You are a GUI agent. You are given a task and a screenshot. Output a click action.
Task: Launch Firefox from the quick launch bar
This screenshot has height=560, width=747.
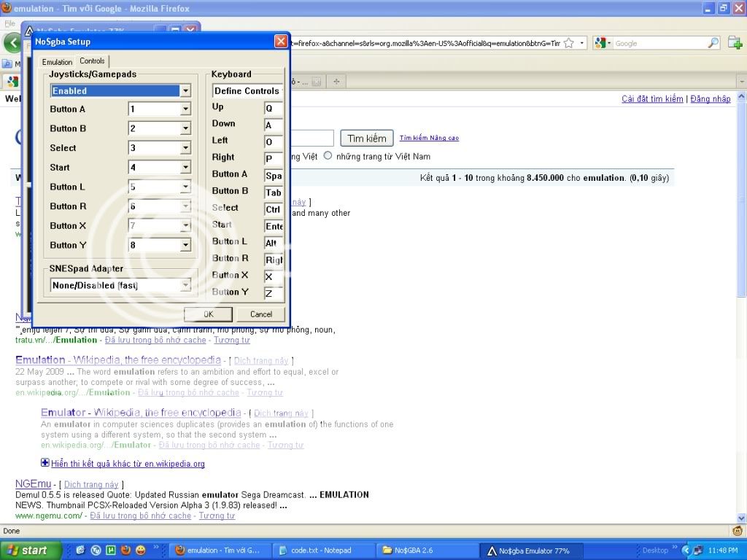point(125,551)
